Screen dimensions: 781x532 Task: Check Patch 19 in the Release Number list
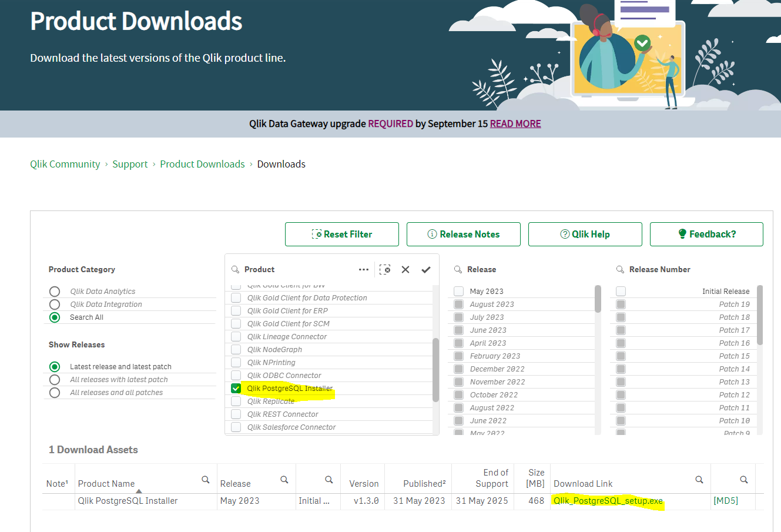[621, 304]
